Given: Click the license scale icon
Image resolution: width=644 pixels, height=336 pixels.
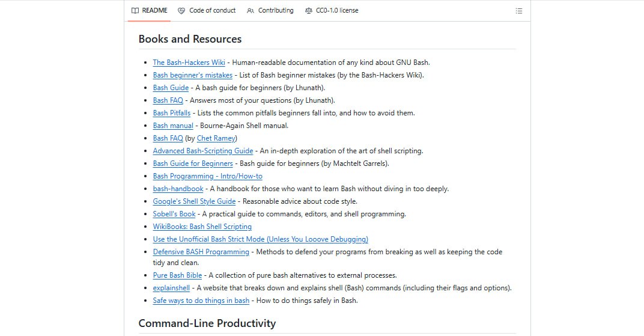Looking at the screenshot, I should click(309, 11).
